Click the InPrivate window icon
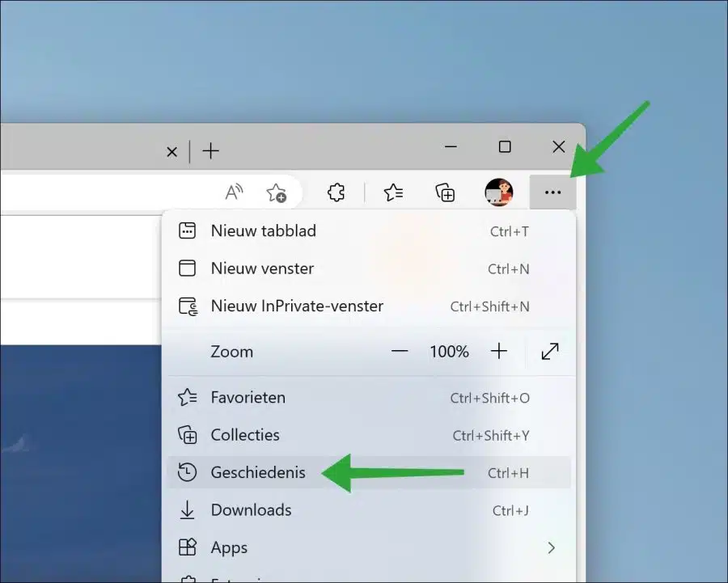 pyautogui.click(x=188, y=306)
